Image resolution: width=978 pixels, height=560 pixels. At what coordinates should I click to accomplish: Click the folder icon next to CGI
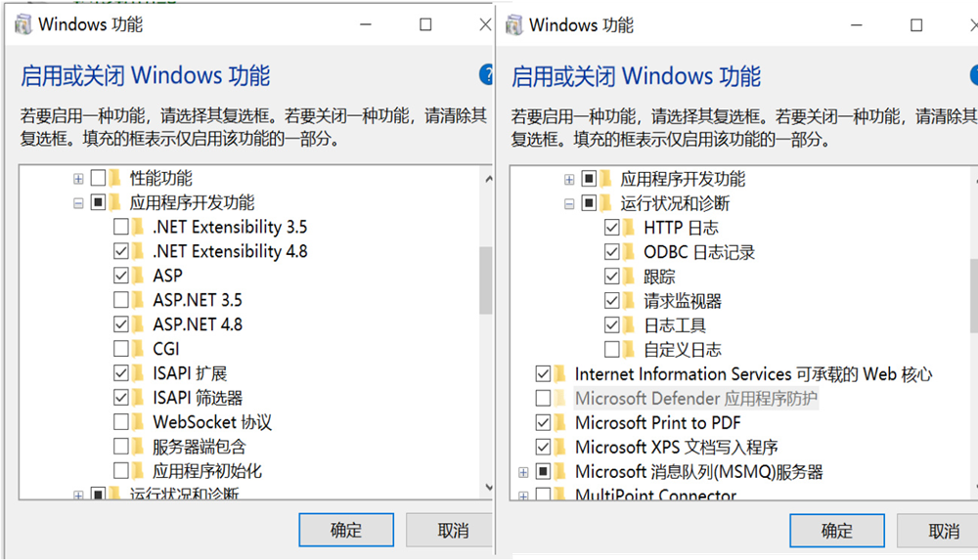pos(138,349)
